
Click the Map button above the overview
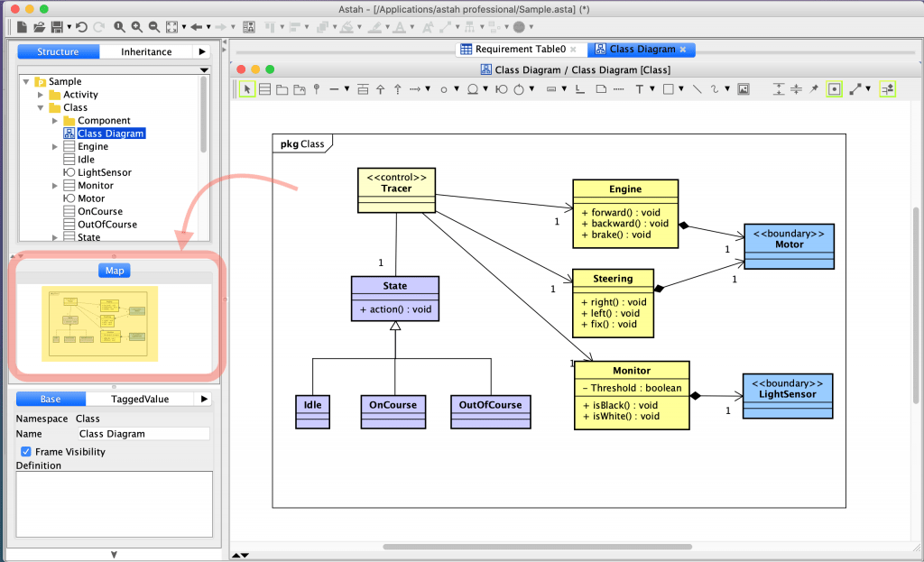click(x=114, y=270)
